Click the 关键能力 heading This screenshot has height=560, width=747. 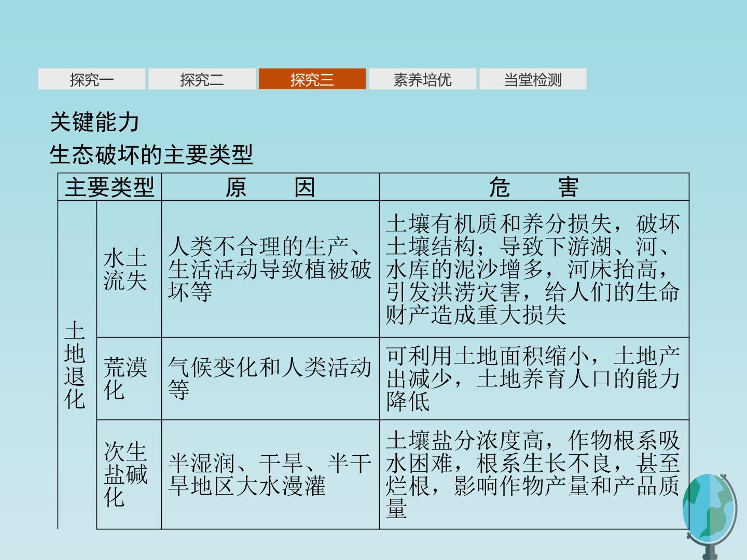click(94, 122)
